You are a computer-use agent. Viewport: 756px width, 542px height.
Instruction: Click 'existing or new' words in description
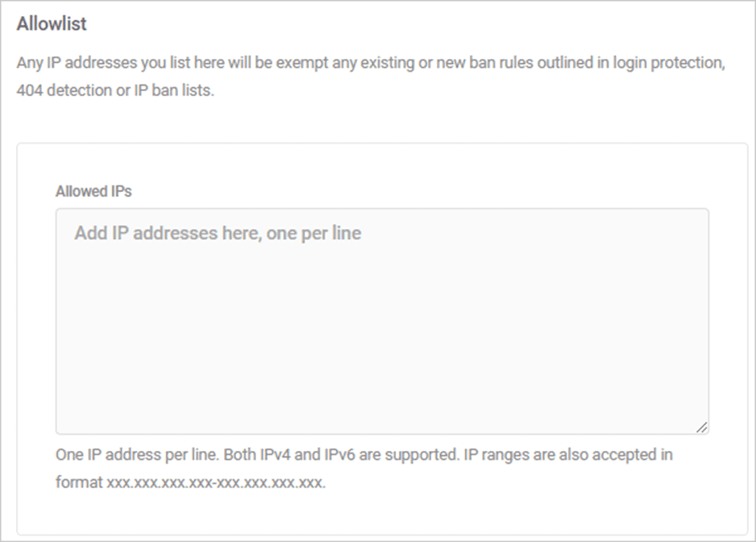(414, 63)
